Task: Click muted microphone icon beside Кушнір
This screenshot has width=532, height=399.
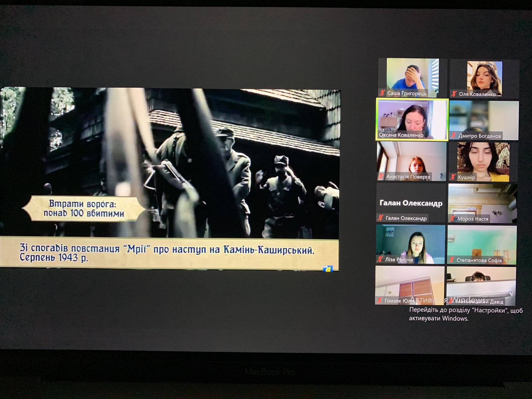Action: (x=453, y=177)
